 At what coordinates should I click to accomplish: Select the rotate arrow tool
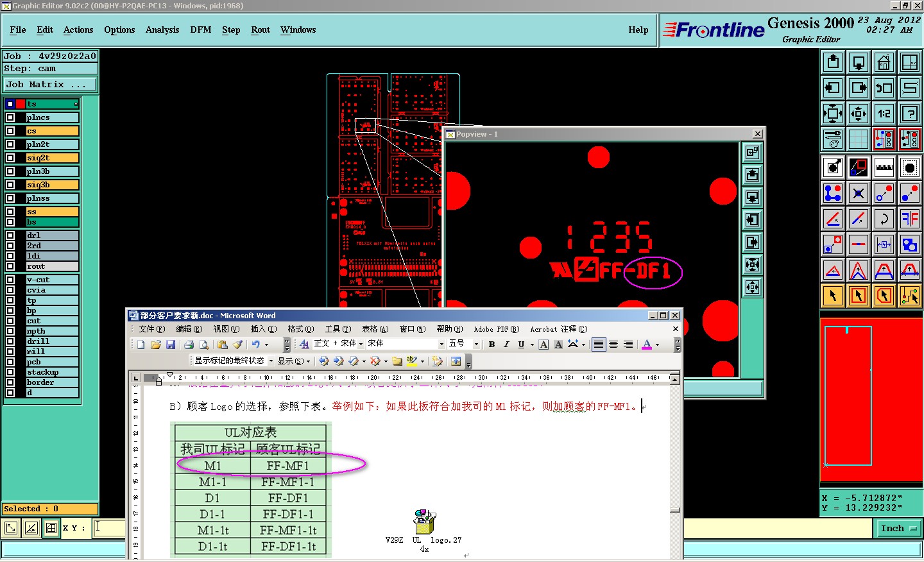coord(884,219)
